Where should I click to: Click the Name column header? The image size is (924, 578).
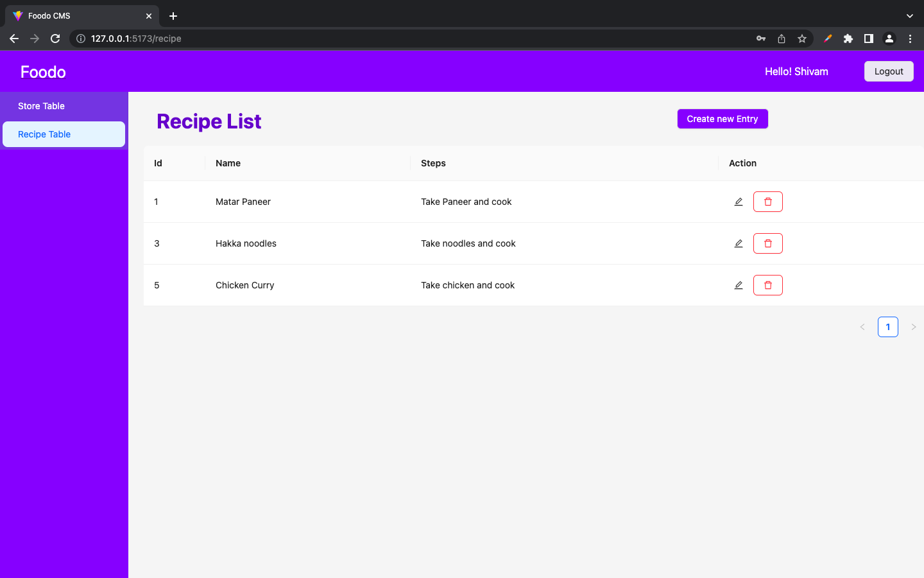(x=308, y=163)
